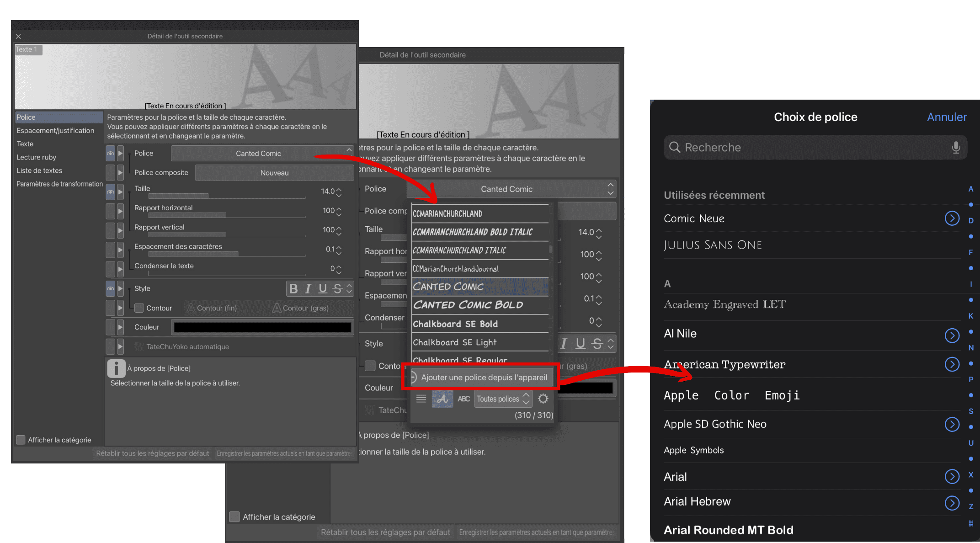The height and width of the screenshot is (543, 980).
Task: Click the microphone icon in font search
Action: pos(955,148)
